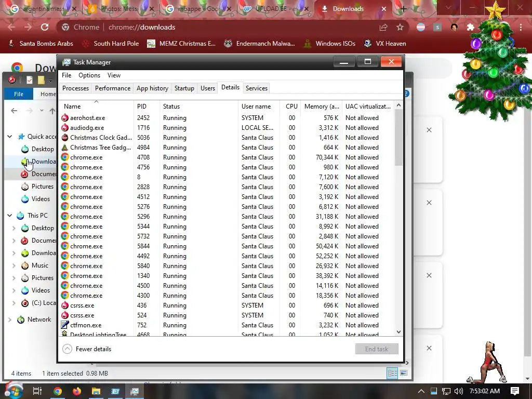Open Chrome three-dot menu
Image resolution: width=532 pixels, height=399 pixels.
click(x=521, y=27)
